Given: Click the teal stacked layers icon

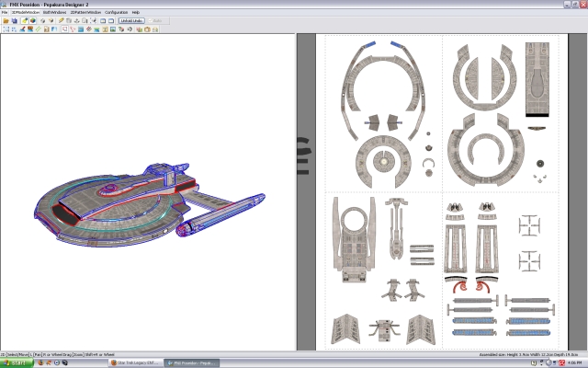Looking at the screenshot, I should [96, 29].
